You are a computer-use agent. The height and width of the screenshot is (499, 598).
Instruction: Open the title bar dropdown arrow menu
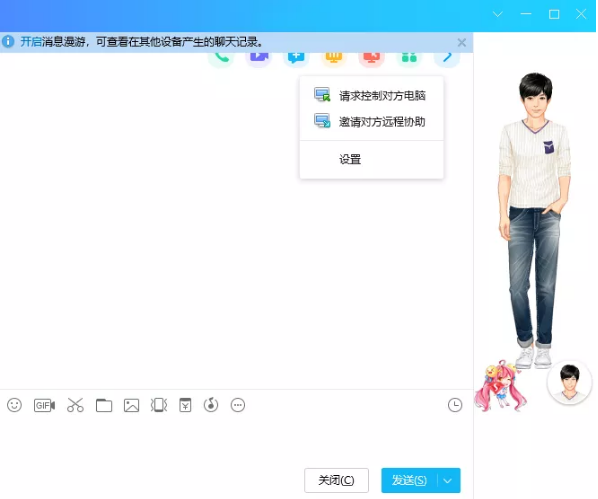pos(498,14)
